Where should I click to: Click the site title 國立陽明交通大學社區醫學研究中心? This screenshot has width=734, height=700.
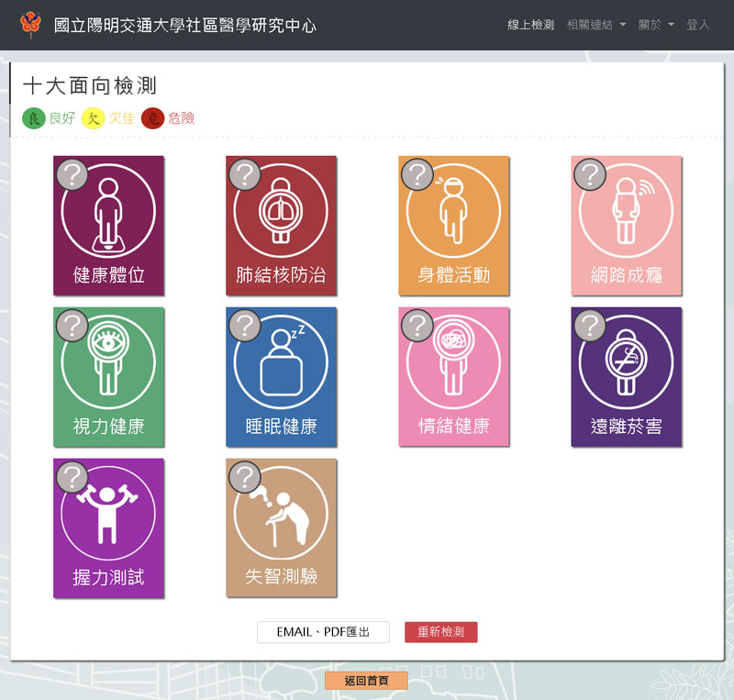coord(185,26)
